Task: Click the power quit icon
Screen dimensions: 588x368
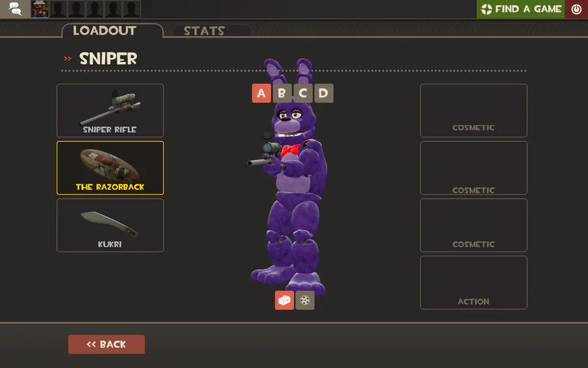Action: (x=576, y=9)
